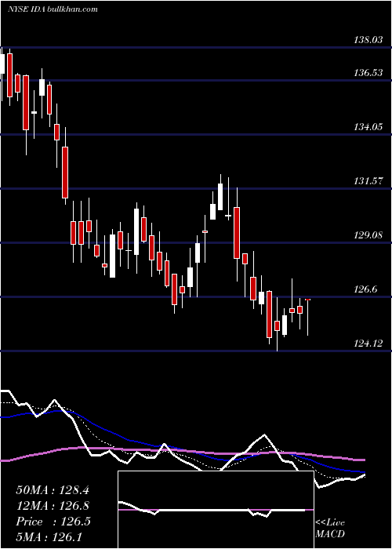Click the 12MA : 126.8 readout
The width and height of the screenshot is (392, 549).
point(53,506)
